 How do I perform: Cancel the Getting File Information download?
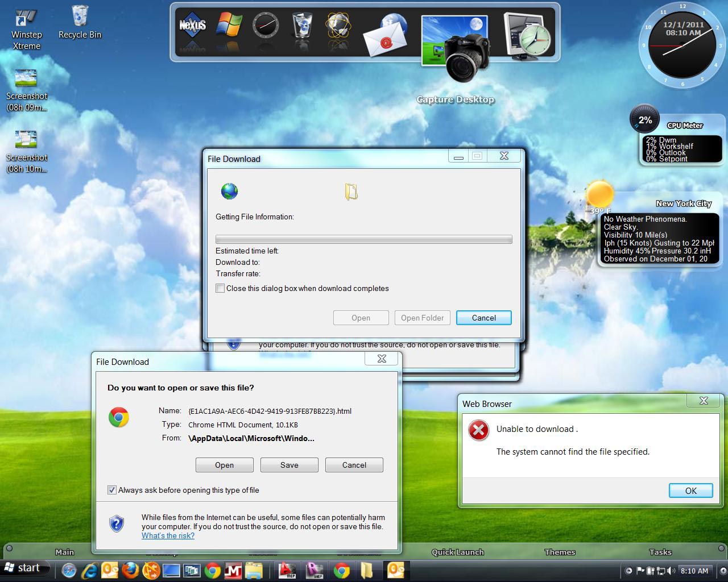[x=483, y=318]
